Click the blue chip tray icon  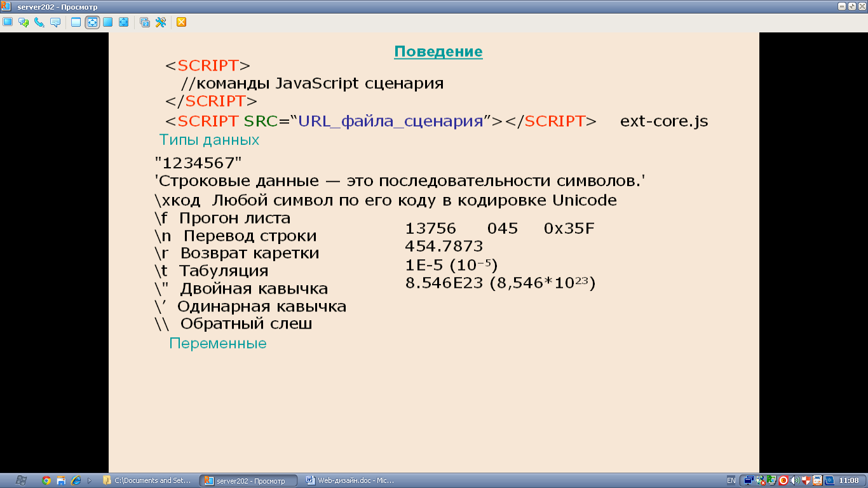click(x=829, y=480)
